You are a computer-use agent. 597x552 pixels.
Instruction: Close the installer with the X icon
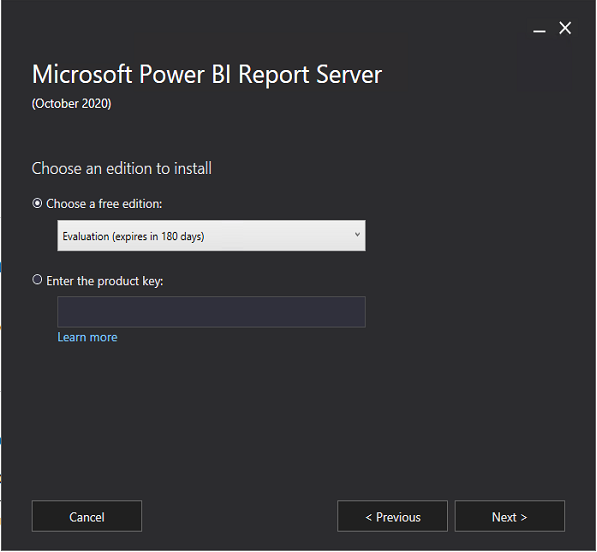(x=565, y=28)
